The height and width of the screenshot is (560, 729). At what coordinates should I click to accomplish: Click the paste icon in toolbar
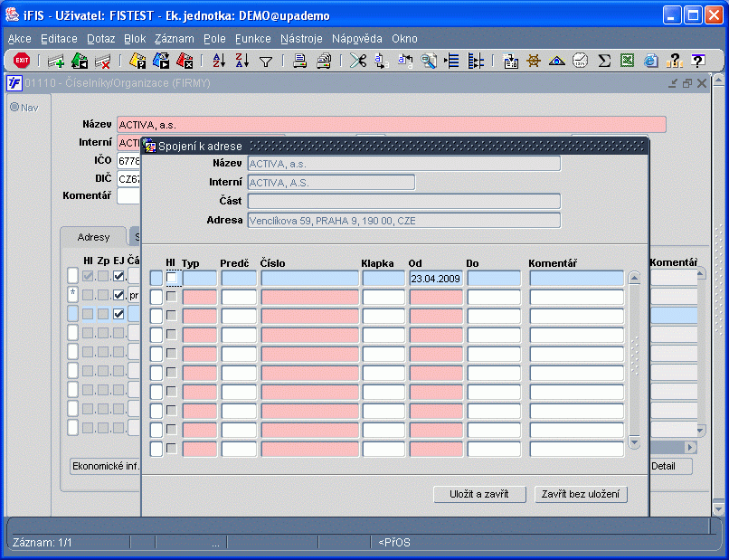coord(405,61)
